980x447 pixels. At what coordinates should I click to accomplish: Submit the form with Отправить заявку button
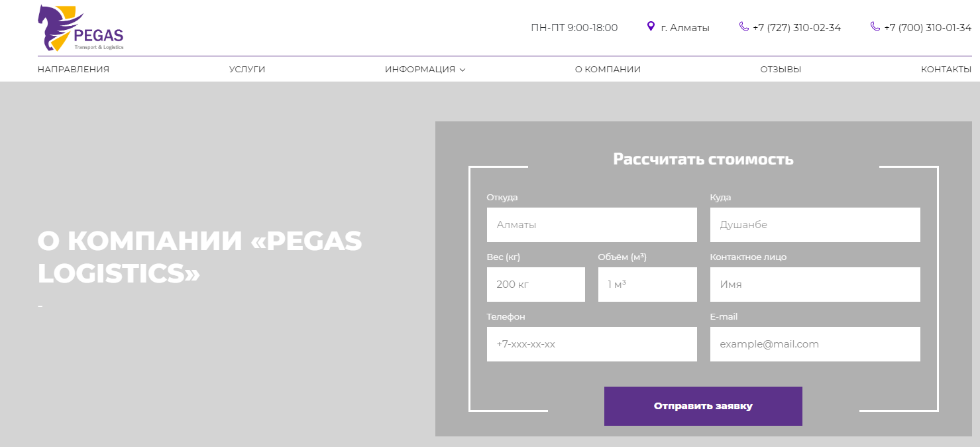click(x=703, y=406)
